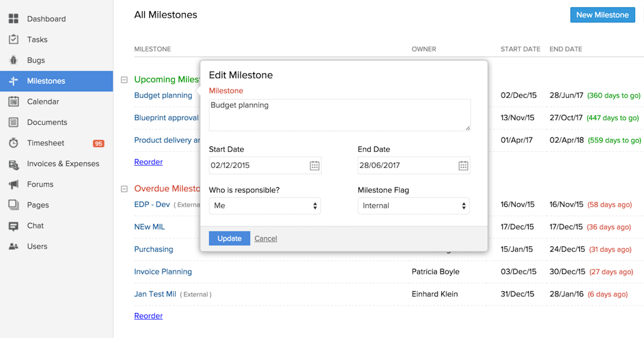Open the Milestone Flag dropdown
Screen dimensions: 644x338
[413, 206]
